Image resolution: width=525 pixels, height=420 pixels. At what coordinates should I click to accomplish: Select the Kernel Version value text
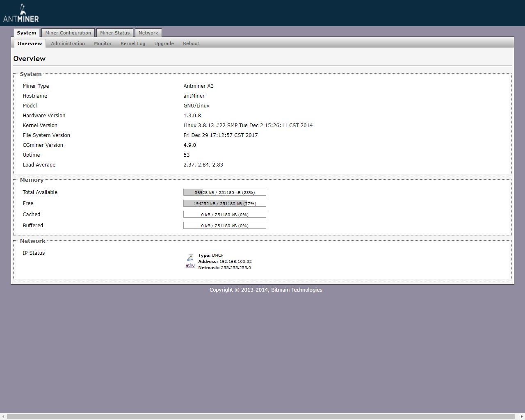click(x=248, y=126)
